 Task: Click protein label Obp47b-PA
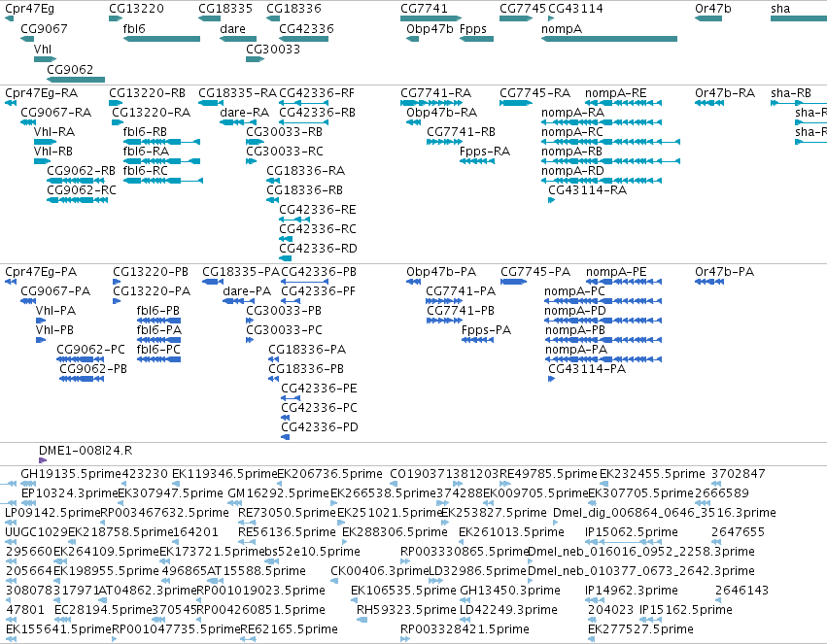coord(441,272)
